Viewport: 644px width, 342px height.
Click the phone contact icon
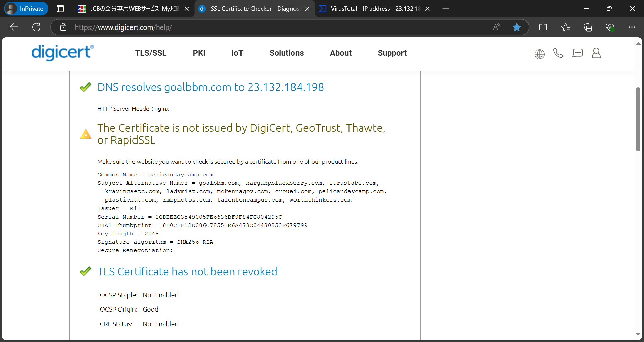558,53
